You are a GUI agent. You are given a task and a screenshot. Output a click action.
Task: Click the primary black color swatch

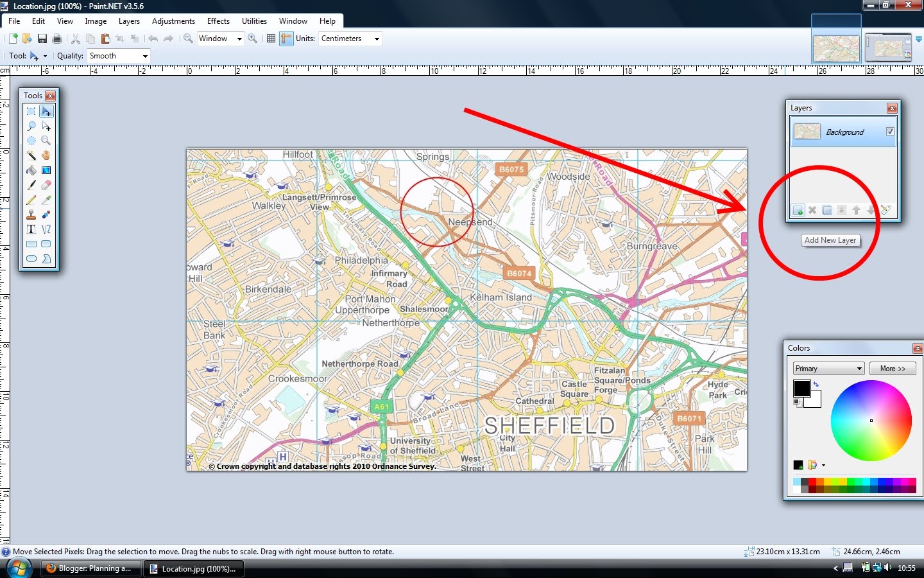click(x=801, y=388)
